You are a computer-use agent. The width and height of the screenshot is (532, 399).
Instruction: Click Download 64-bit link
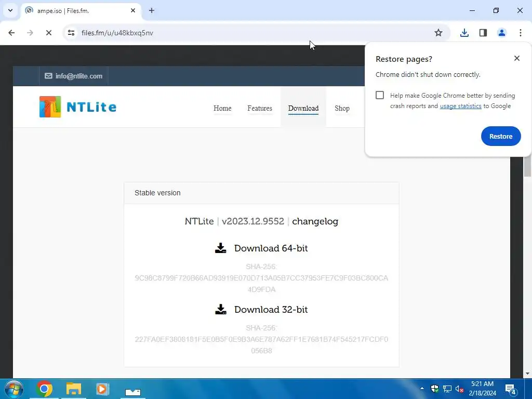(271, 248)
